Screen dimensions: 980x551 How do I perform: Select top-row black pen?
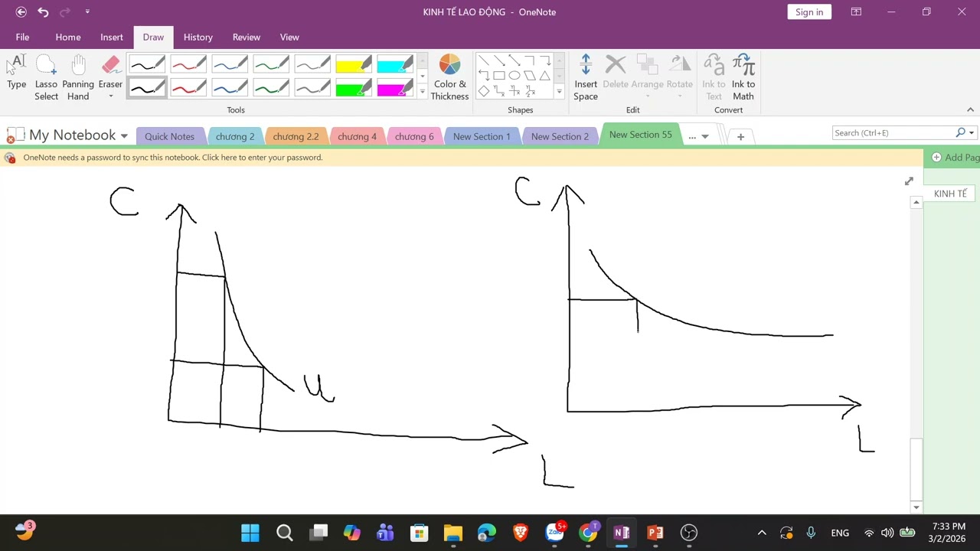(x=147, y=64)
